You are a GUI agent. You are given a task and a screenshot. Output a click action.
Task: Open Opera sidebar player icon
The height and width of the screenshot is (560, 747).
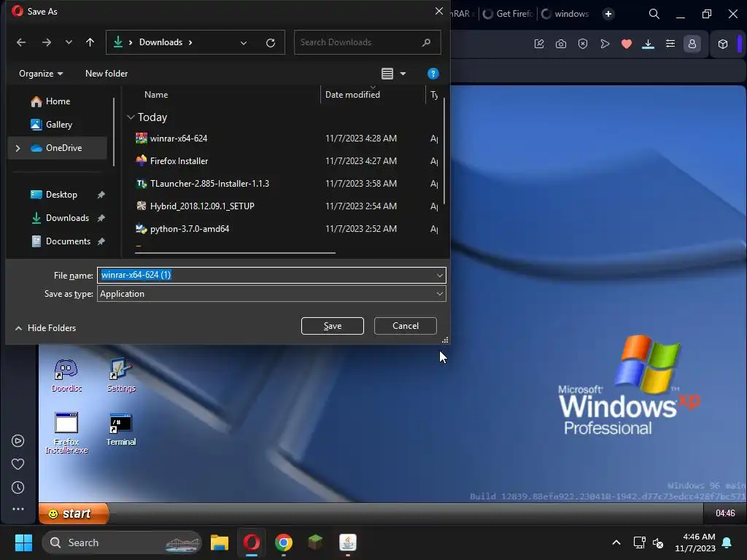tap(18, 441)
